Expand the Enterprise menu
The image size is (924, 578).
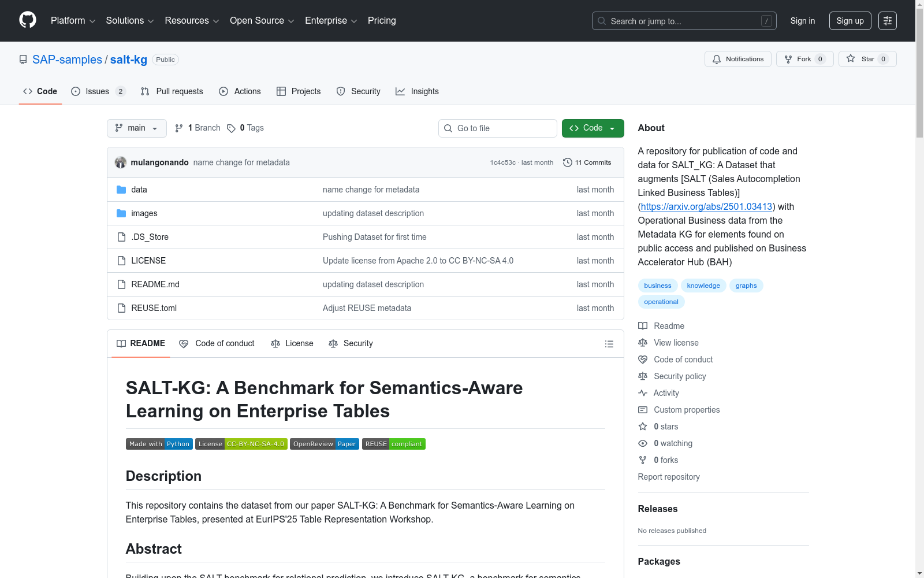click(331, 21)
